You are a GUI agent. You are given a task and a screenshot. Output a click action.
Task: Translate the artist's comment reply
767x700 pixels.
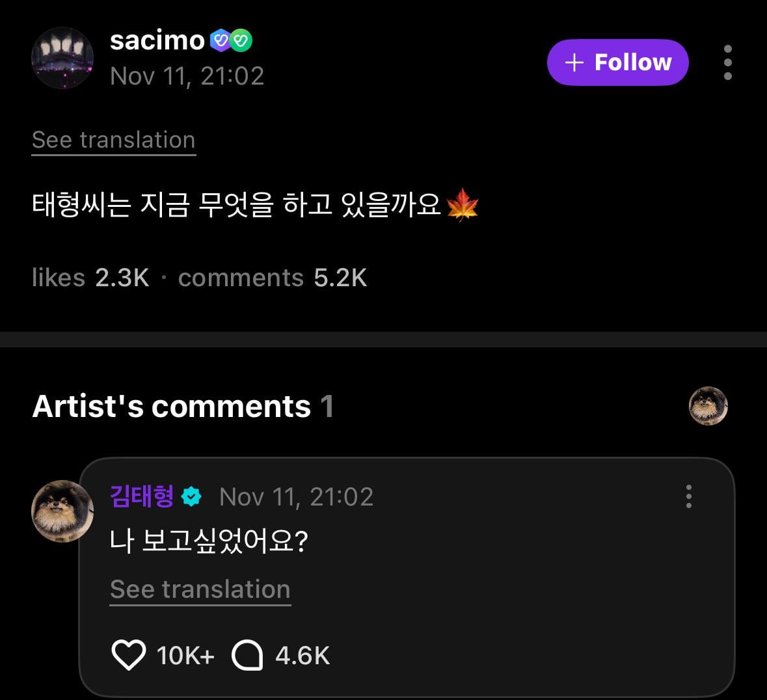(200, 589)
